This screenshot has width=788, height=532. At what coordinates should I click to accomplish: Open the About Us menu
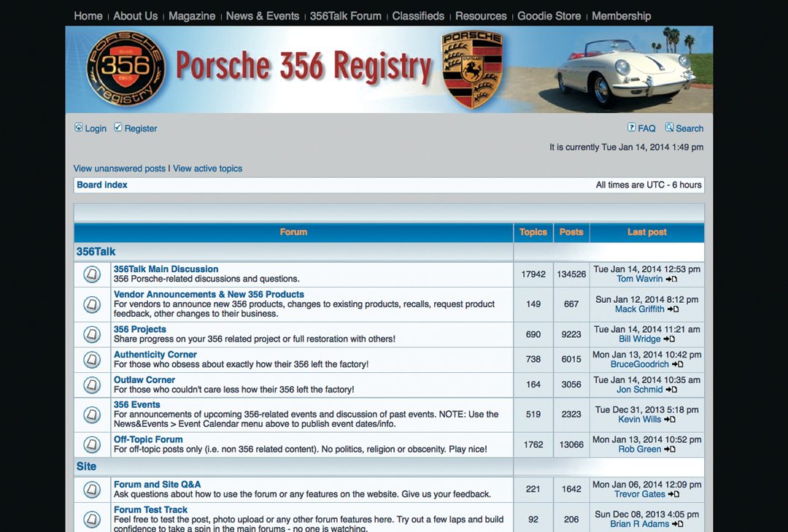(135, 16)
